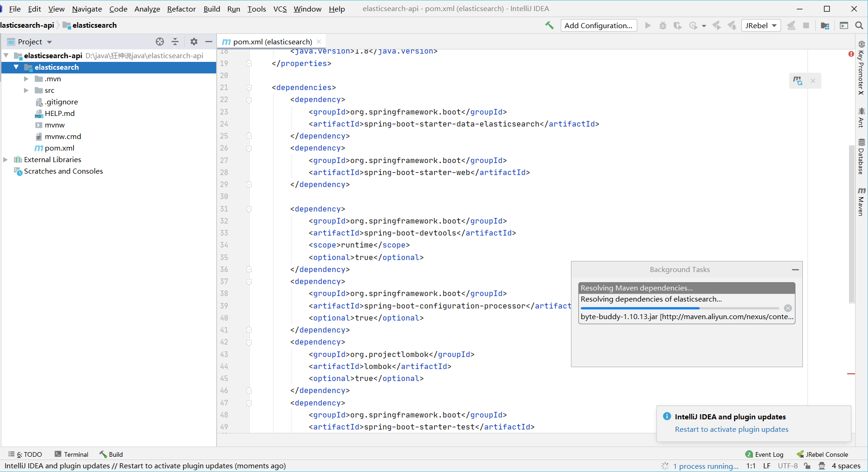Open the VCS menu
The image size is (868, 472).
pos(280,9)
